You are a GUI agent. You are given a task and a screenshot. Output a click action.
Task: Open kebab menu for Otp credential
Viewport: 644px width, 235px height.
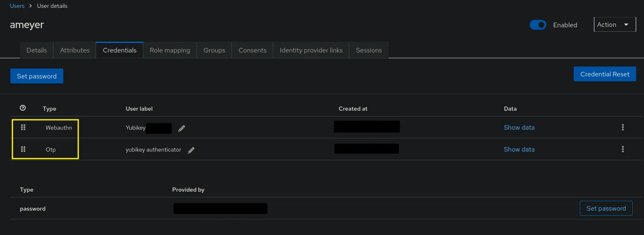(x=622, y=150)
